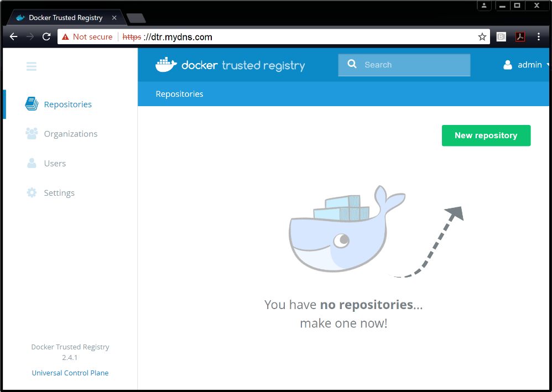This screenshot has height=392, width=552.
Task: Open a new browser tab
Action: [136, 18]
